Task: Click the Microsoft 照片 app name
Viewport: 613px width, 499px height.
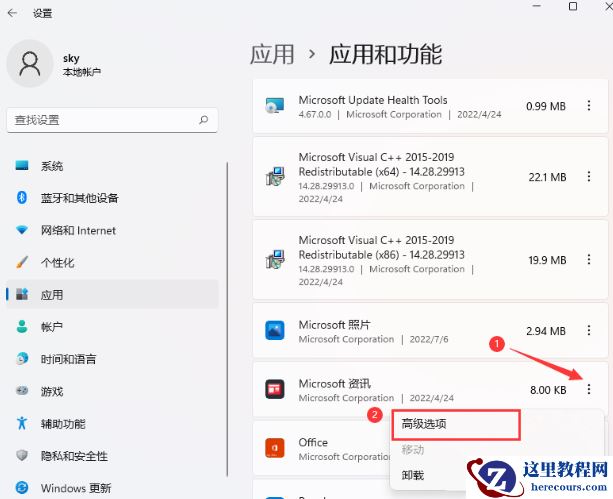Action: [x=334, y=325]
